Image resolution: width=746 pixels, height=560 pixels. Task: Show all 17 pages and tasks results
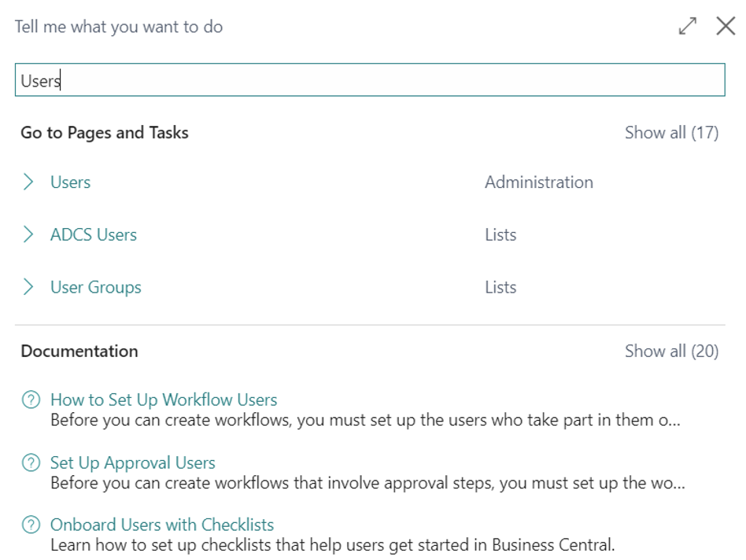[671, 133]
